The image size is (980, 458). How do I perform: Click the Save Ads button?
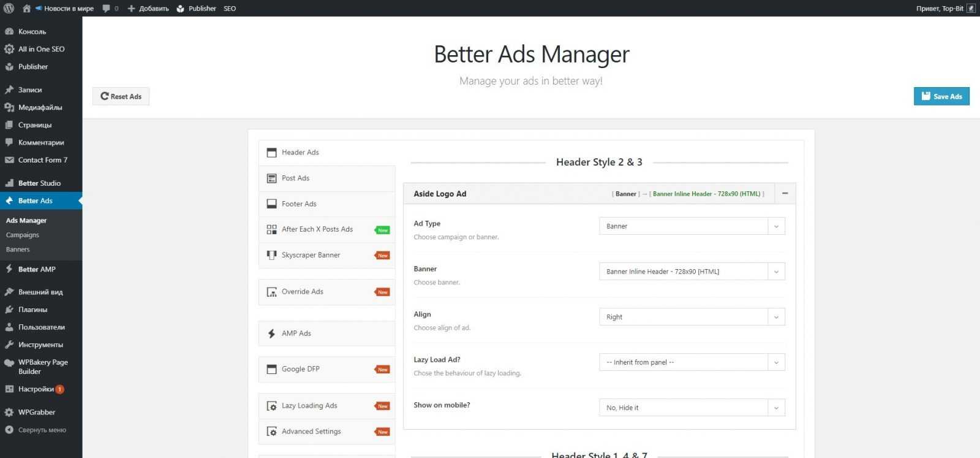coord(941,96)
